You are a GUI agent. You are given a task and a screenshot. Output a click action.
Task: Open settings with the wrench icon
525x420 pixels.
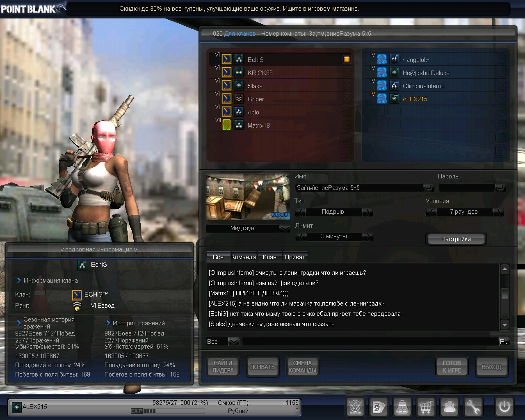coord(473,407)
